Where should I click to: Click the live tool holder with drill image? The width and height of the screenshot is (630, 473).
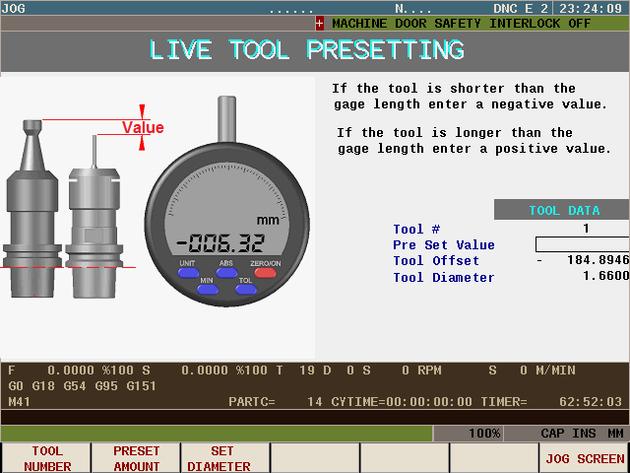pos(94,217)
